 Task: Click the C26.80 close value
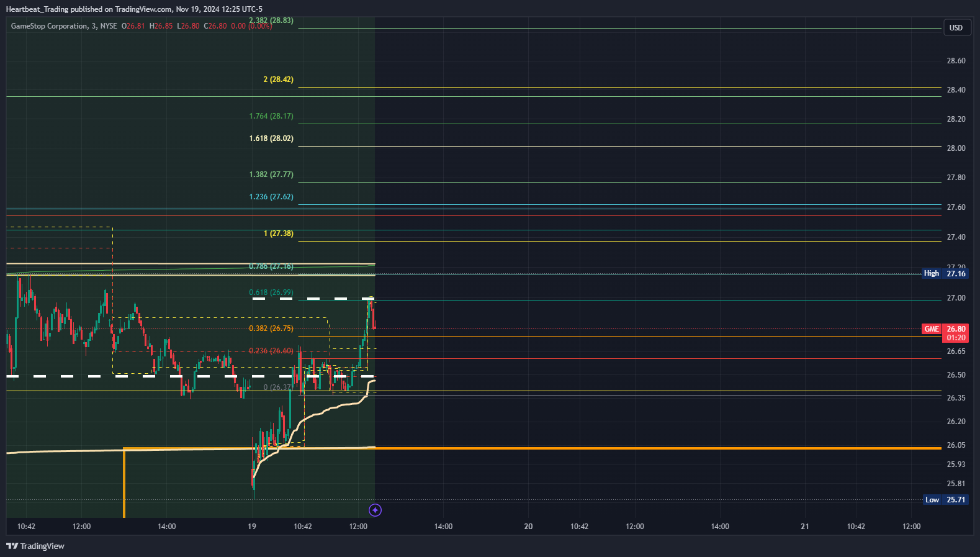click(x=215, y=26)
